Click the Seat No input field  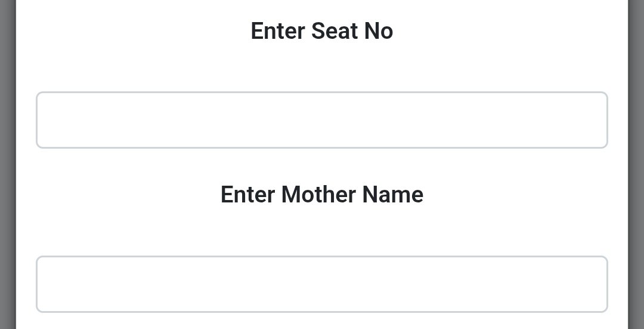point(322,120)
